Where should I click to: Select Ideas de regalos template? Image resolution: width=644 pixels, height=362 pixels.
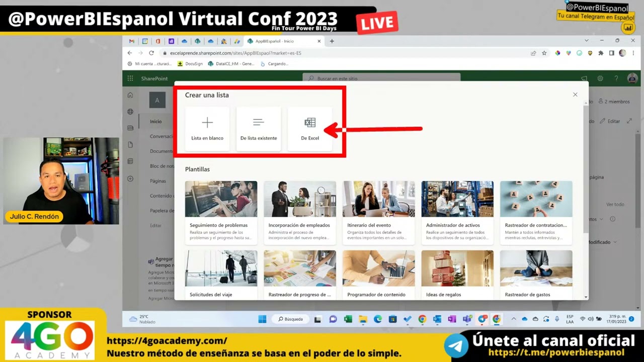[x=457, y=275]
